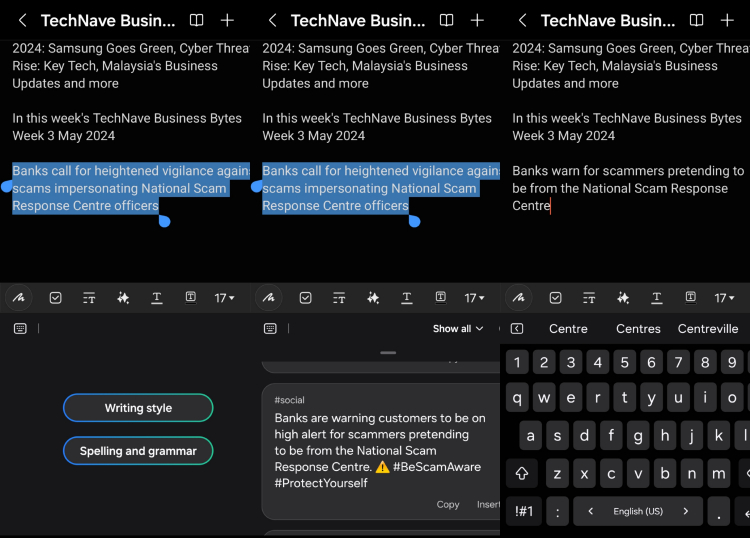Tap the letter g key

coord(638,435)
